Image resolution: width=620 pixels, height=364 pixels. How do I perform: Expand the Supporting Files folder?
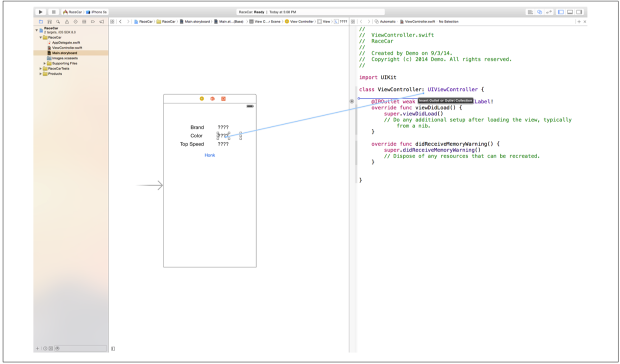pyautogui.click(x=44, y=63)
